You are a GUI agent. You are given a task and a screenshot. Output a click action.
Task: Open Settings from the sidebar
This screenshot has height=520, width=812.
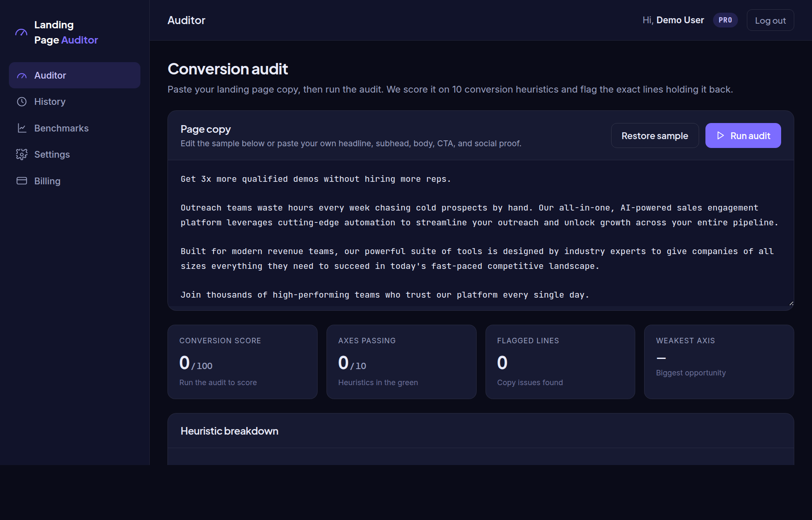[74, 154]
